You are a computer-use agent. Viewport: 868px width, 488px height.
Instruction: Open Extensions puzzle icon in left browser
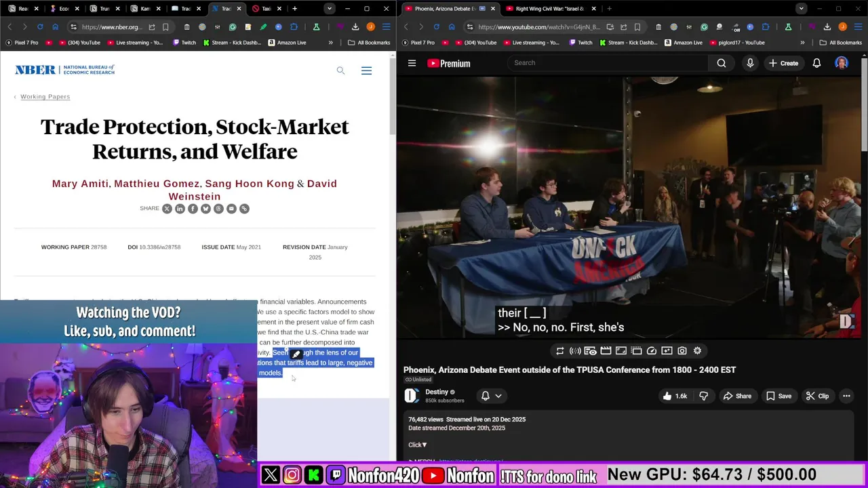pos(294,27)
